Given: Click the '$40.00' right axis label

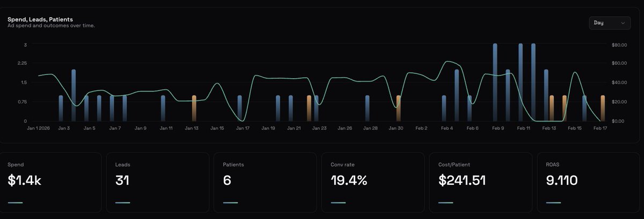Looking at the screenshot, I should pos(619,83).
